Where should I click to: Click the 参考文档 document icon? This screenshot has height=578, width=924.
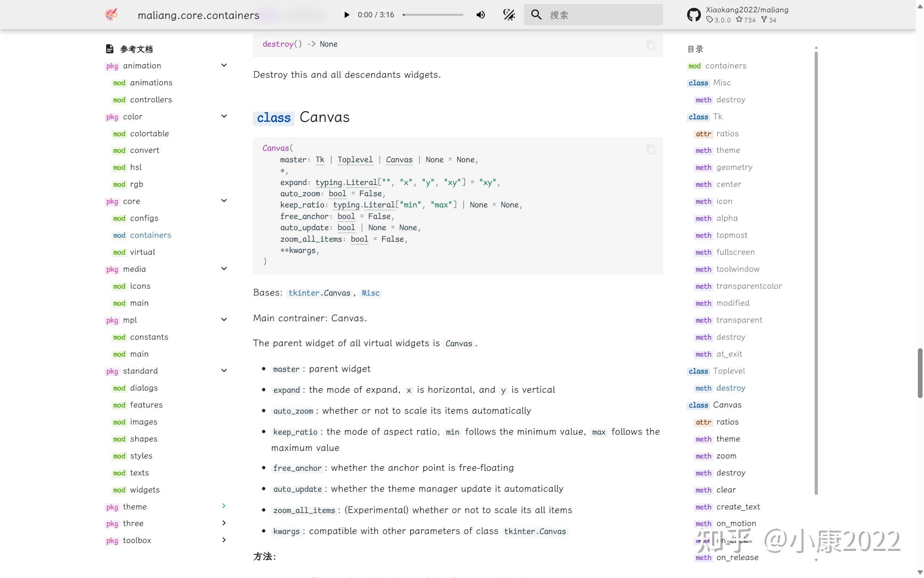click(x=110, y=48)
